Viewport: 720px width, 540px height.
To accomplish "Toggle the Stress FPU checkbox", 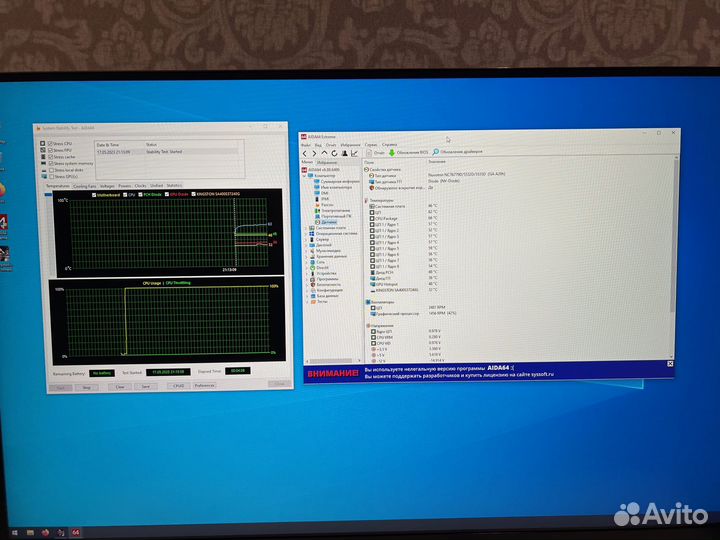I will 51,150.
